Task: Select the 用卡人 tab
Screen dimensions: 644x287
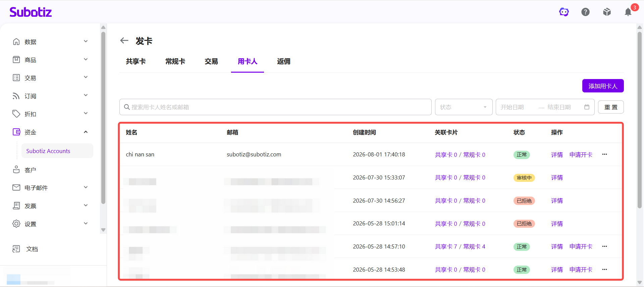Action: pyautogui.click(x=248, y=62)
